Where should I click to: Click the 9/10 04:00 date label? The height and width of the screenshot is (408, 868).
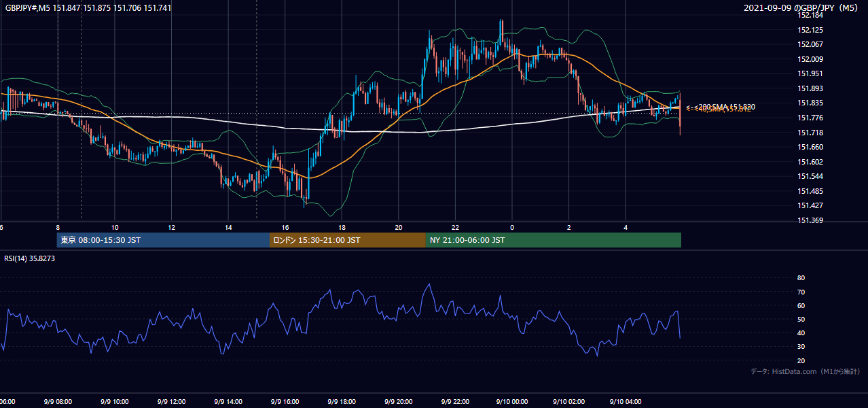(626, 402)
